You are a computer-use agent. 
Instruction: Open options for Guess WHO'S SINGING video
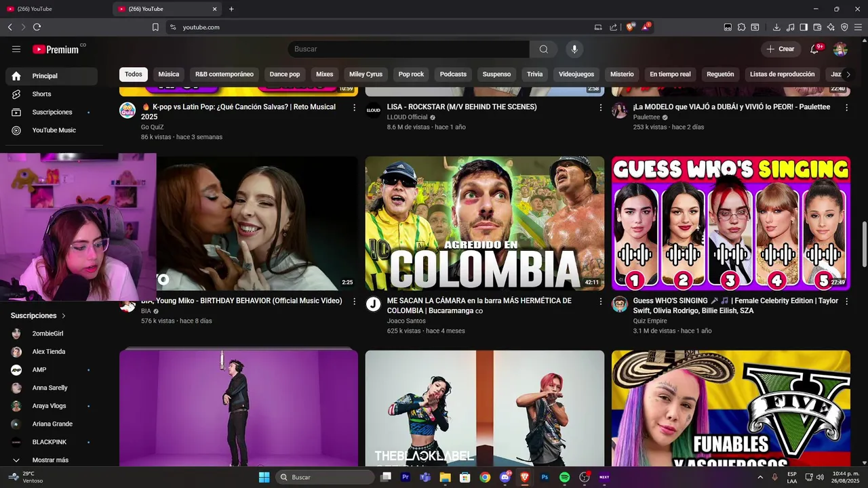[x=846, y=301]
